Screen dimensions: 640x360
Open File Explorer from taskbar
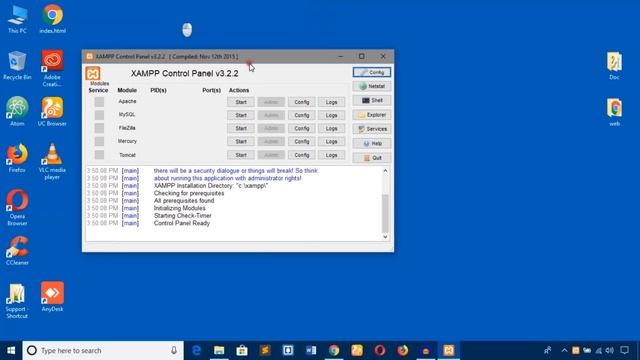(219, 351)
